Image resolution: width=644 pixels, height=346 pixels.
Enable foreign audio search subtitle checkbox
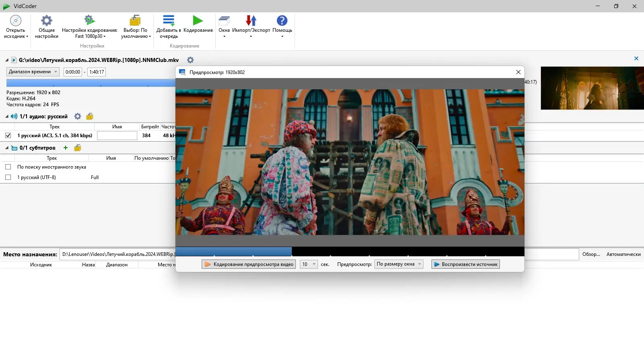click(x=8, y=167)
